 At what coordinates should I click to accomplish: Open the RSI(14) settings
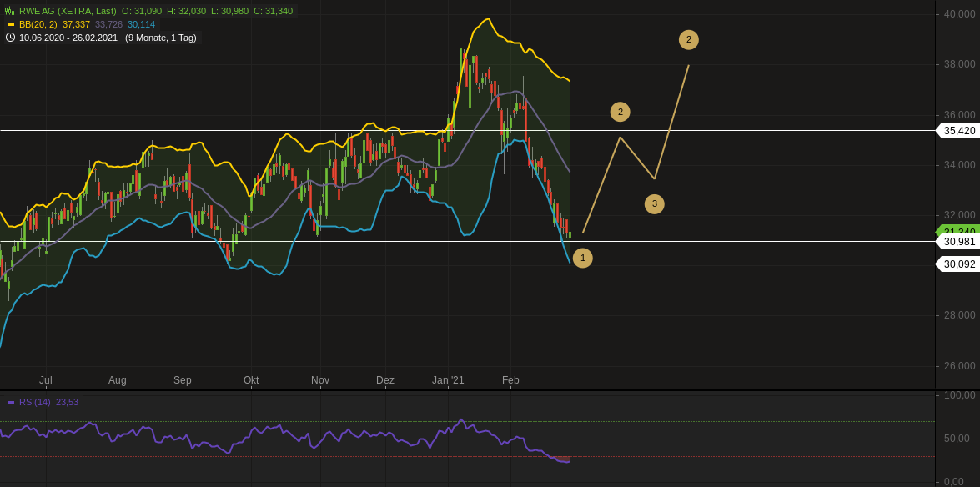click(x=39, y=401)
